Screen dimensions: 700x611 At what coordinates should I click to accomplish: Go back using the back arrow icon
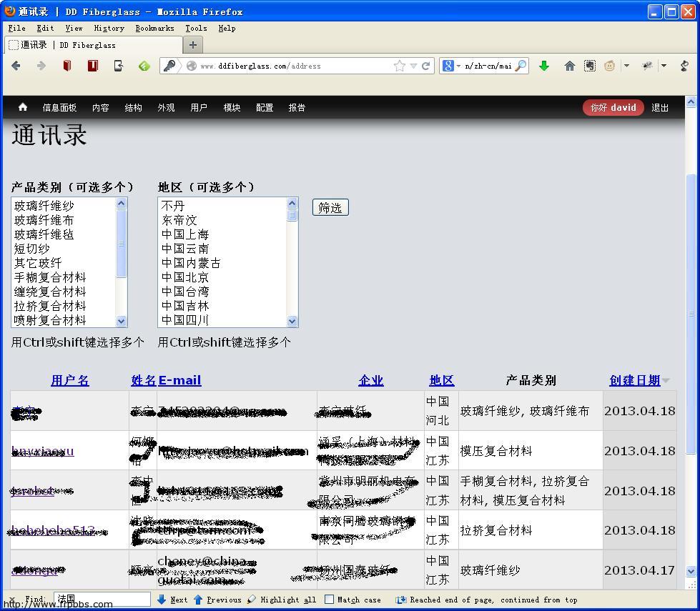click(x=16, y=65)
